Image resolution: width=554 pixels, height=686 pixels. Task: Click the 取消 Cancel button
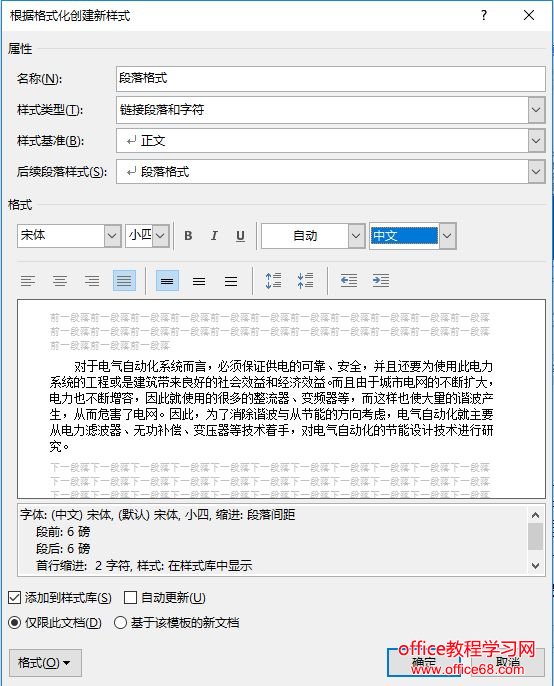[x=508, y=662]
